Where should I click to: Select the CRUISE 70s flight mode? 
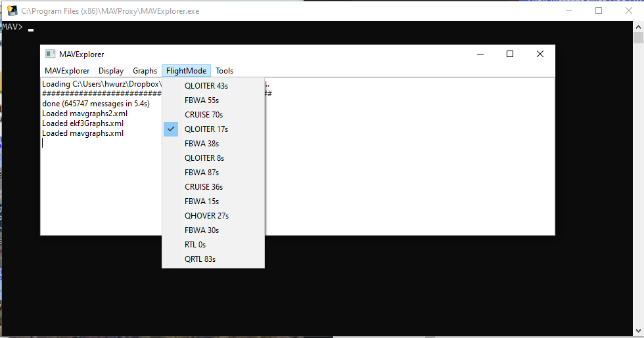(204, 115)
